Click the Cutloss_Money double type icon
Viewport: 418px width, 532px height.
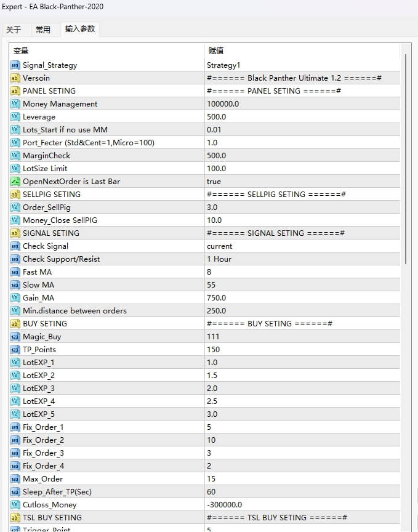(15, 505)
